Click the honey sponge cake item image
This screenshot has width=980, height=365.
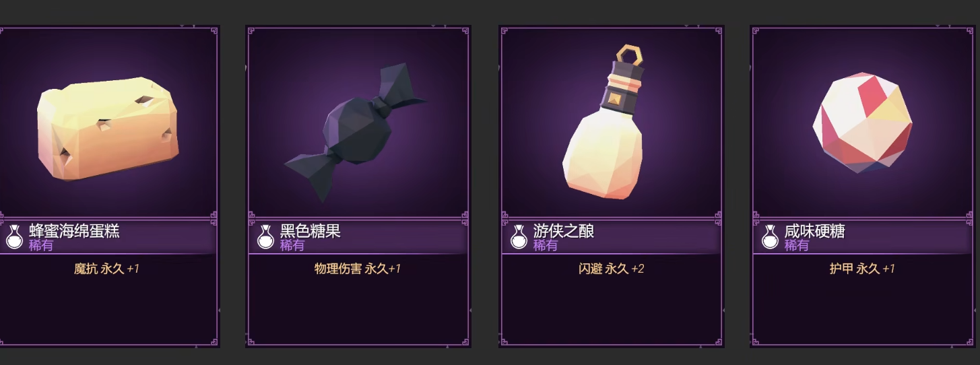pyautogui.click(x=108, y=128)
